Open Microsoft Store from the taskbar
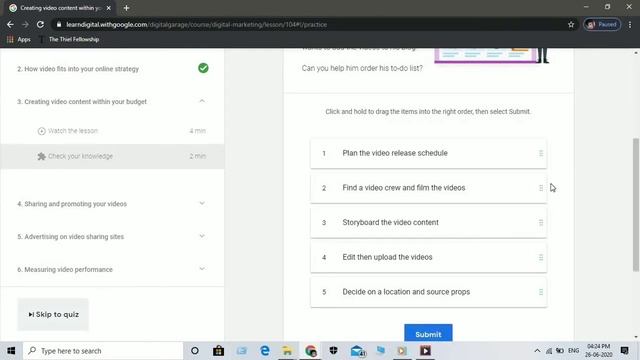This screenshot has height=360, width=640. point(218,351)
